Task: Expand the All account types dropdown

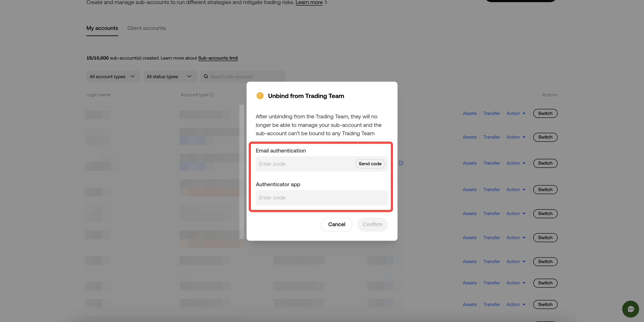Action: pos(113,76)
